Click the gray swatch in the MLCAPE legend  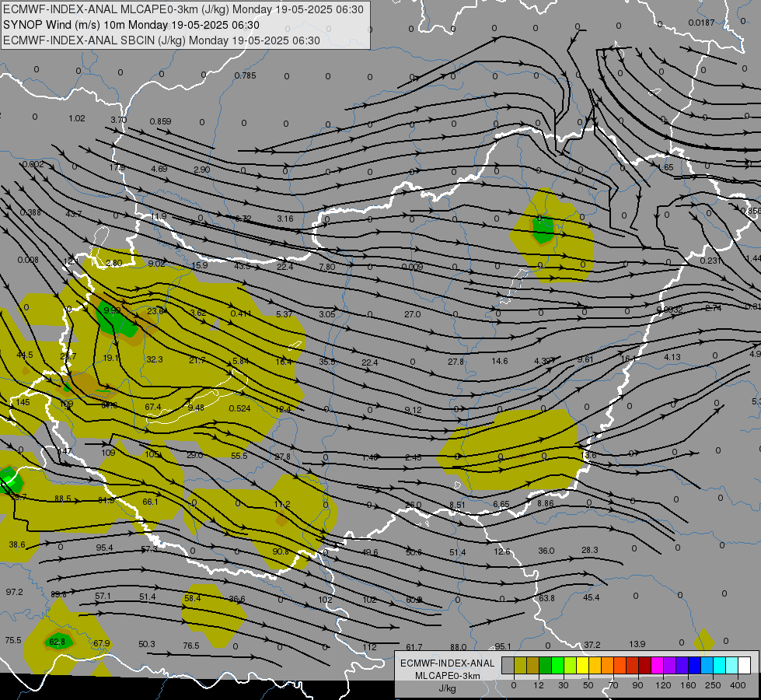[x=508, y=665]
